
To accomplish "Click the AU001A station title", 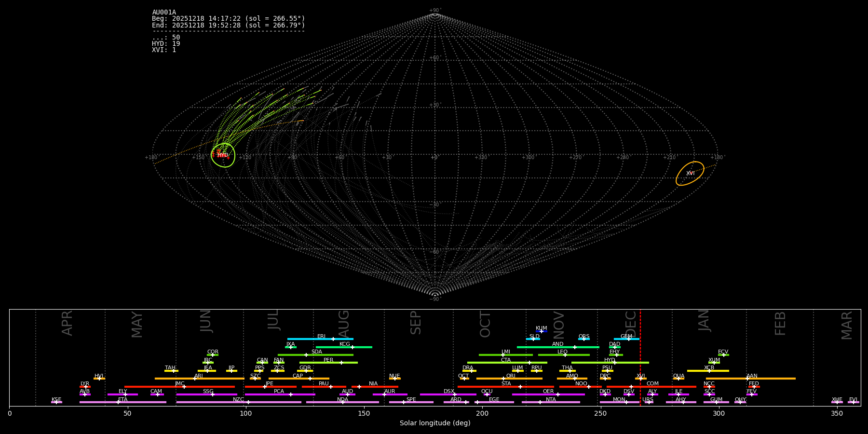I will coord(164,13).
